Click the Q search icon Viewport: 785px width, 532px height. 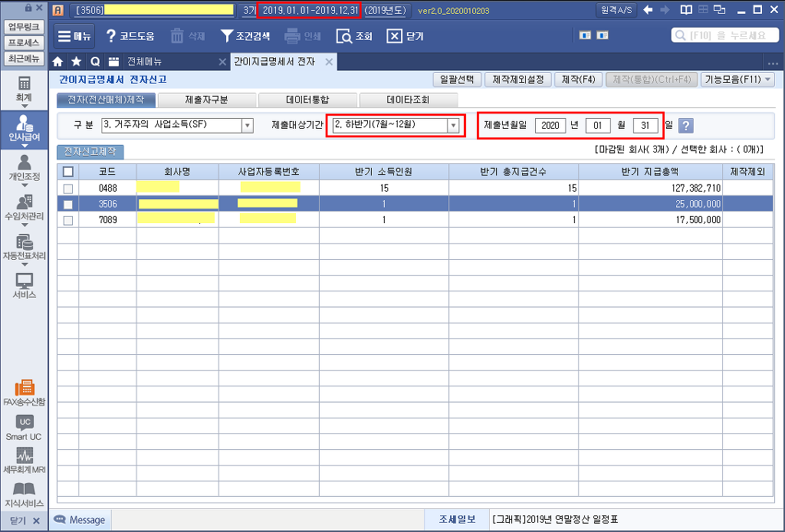(x=95, y=61)
